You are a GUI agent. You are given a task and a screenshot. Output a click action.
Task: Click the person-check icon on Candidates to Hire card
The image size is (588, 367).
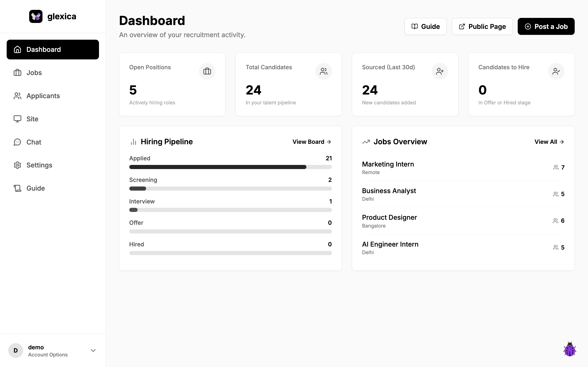556,71
